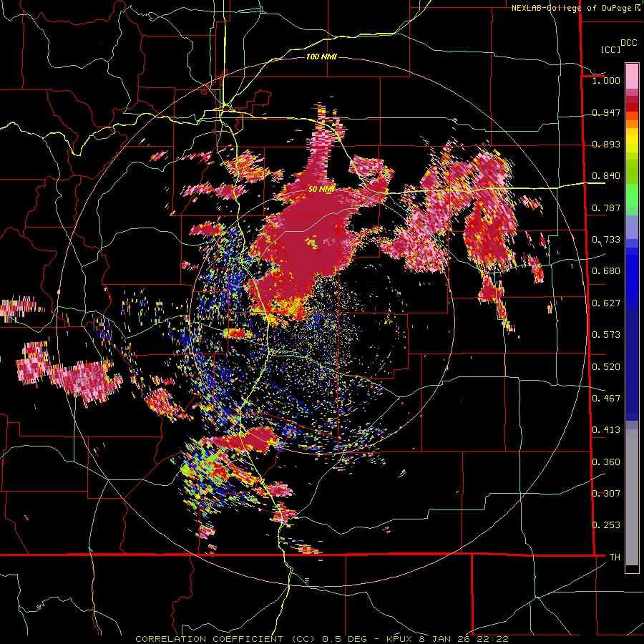Select the 1.000 value on the scale
644x644 pixels.
click(x=606, y=80)
